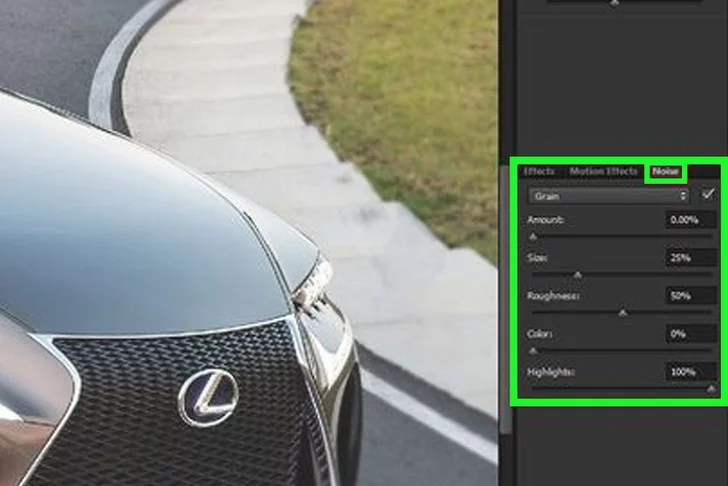Open the Motion Effects tab
The image size is (728, 486).
pyautogui.click(x=603, y=172)
